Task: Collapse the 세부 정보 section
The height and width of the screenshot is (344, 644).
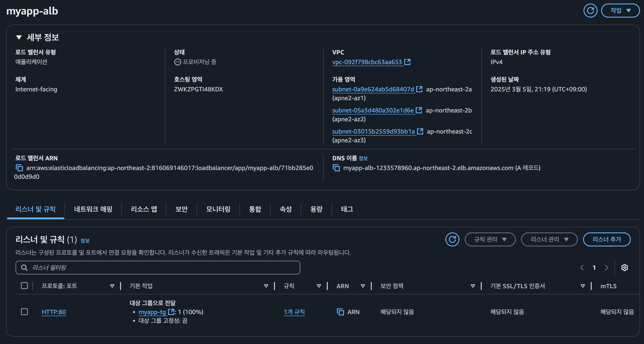Action: pyautogui.click(x=19, y=37)
